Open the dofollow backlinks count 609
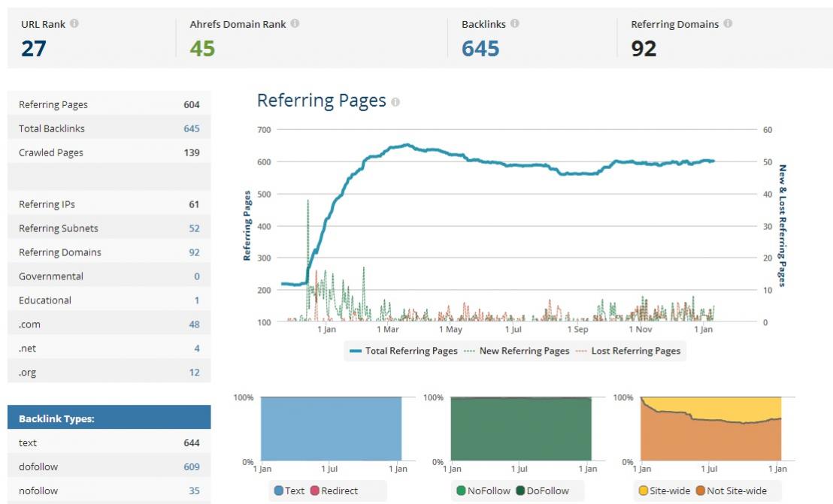 pyautogui.click(x=192, y=466)
